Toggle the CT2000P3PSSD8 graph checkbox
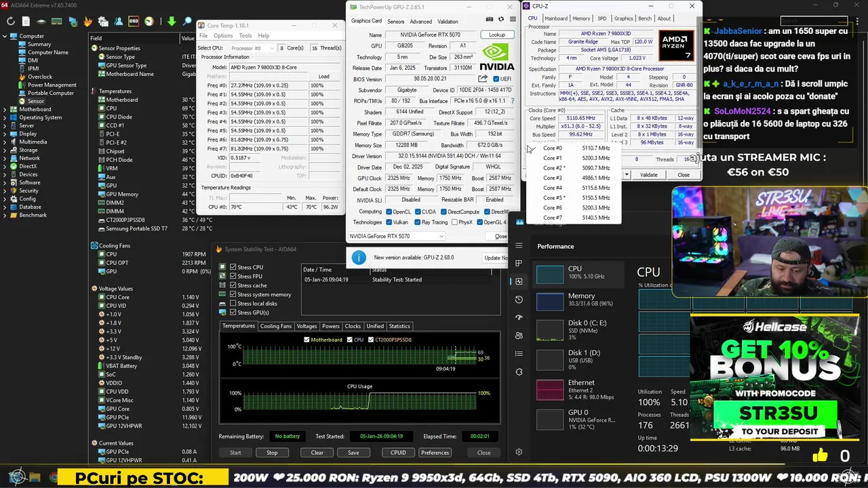 pyautogui.click(x=370, y=340)
